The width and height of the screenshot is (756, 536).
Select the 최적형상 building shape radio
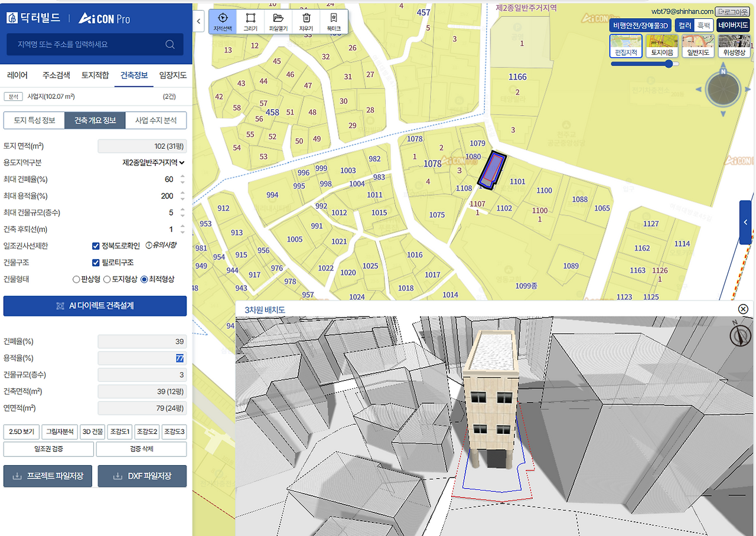pyautogui.click(x=144, y=279)
